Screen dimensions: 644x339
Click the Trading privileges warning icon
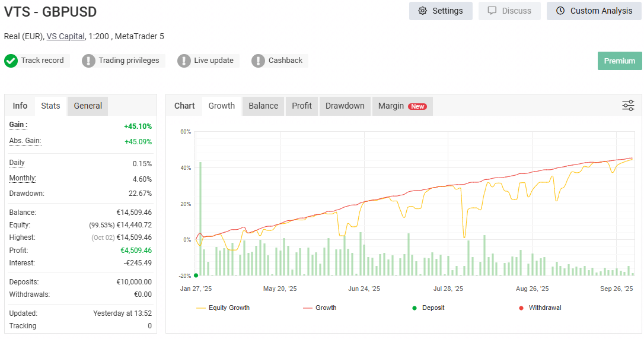point(88,61)
